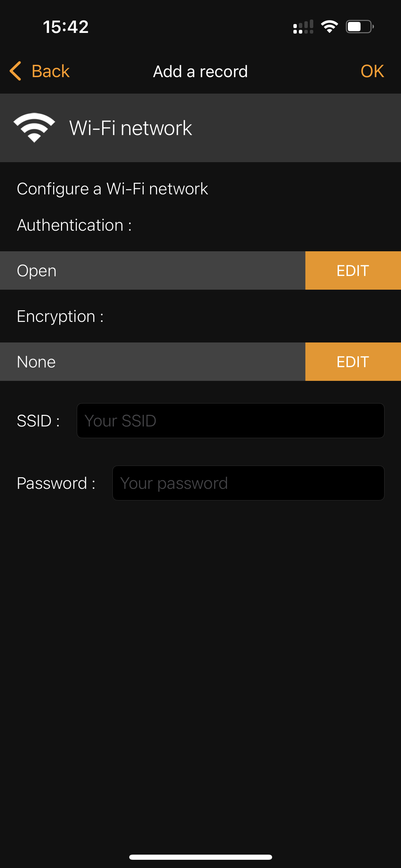Image resolution: width=401 pixels, height=868 pixels.
Task: Tap the home indicator bar
Action: pyautogui.click(x=200, y=857)
